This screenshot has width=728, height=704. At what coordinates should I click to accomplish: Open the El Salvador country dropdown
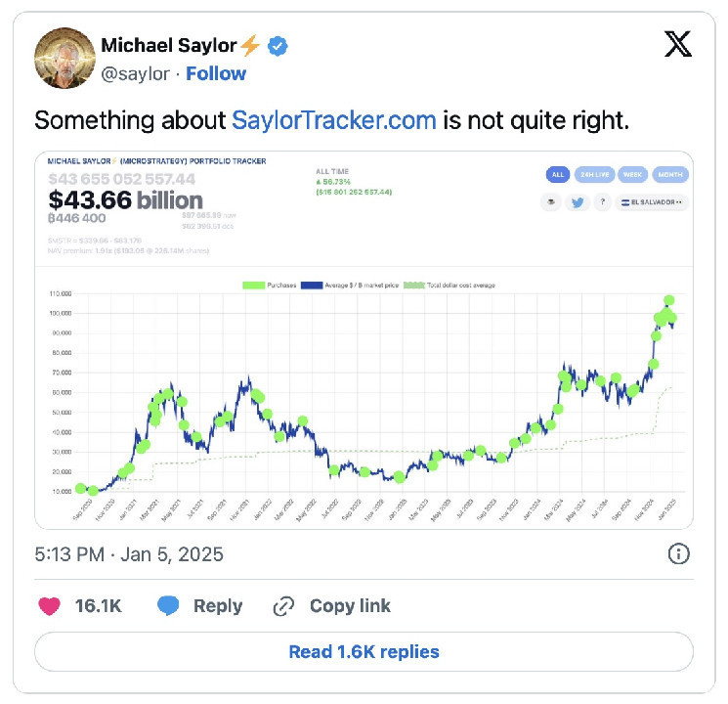click(x=654, y=202)
